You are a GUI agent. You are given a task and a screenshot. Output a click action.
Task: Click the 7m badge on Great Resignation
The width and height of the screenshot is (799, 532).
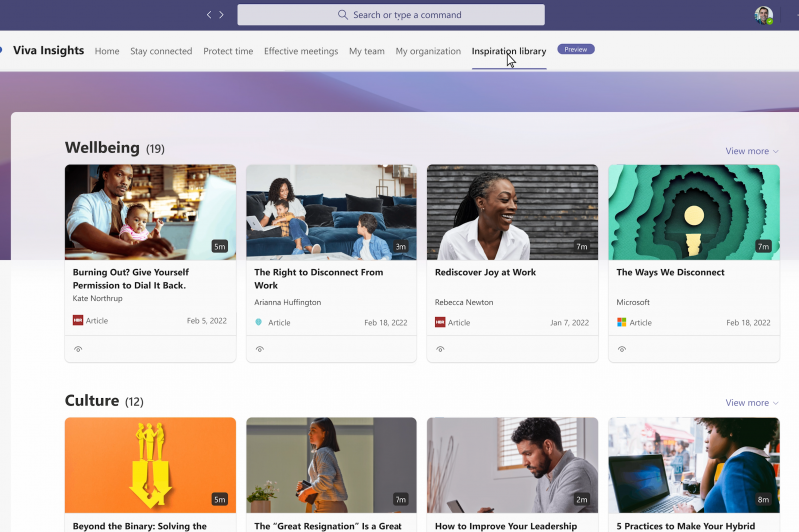(400, 499)
